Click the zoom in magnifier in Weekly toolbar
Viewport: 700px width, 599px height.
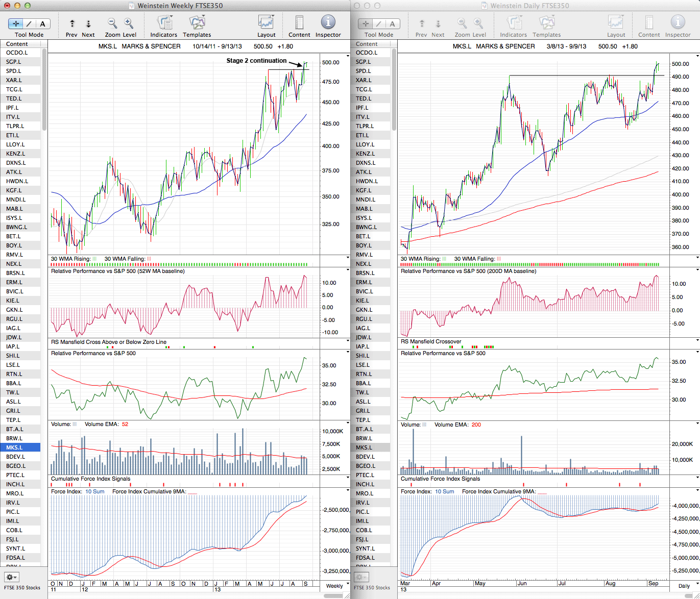click(129, 23)
